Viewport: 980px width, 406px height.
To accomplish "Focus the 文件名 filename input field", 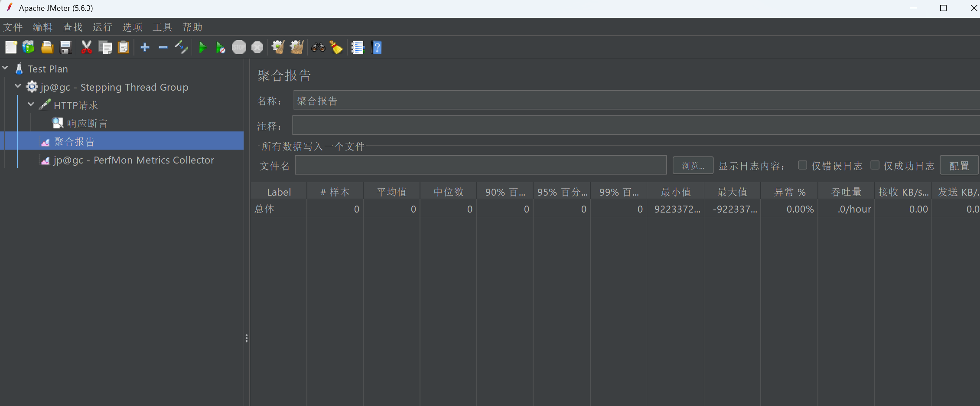I will (x=481, y=165).
